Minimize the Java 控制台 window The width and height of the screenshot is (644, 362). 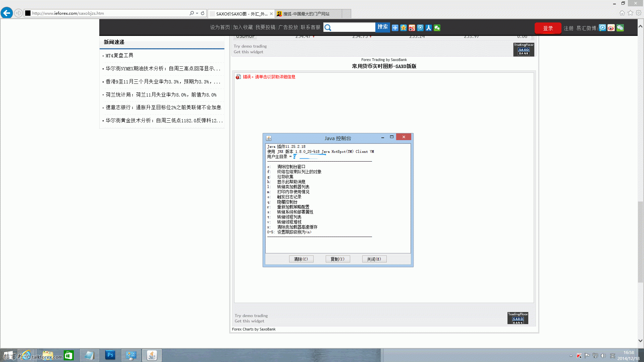click(x=383, y=137)
